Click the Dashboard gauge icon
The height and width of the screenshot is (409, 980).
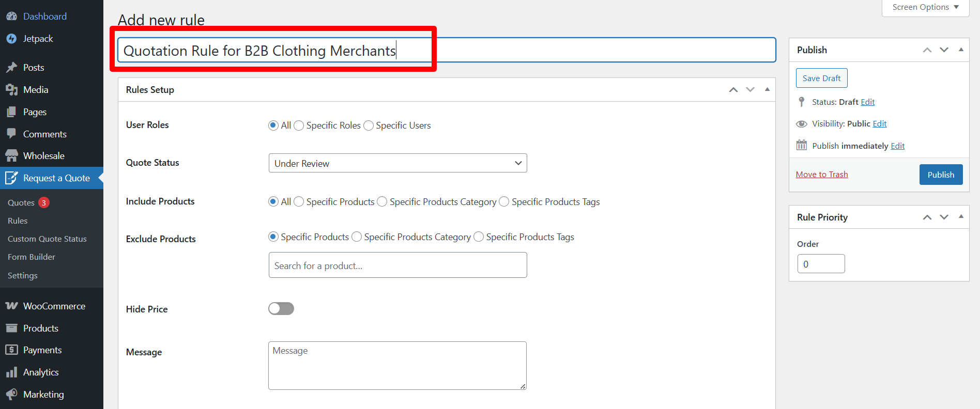(11, 16)
